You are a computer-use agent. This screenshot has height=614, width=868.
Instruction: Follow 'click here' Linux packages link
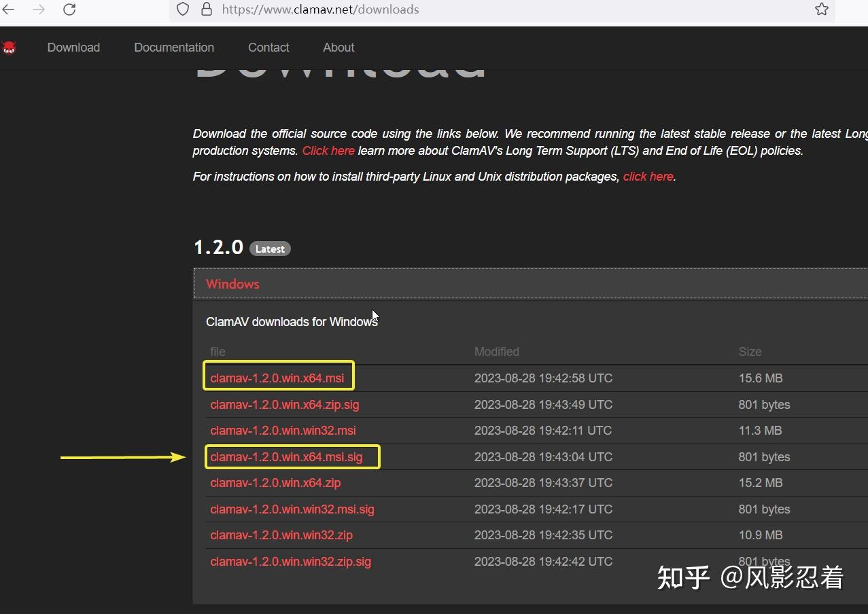[648, 177]
